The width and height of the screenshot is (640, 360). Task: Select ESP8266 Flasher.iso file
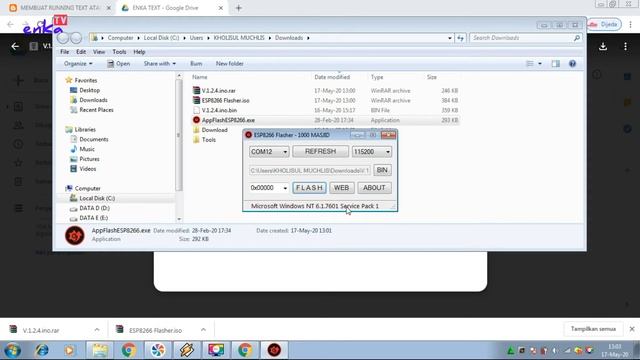tap(225, 100)
